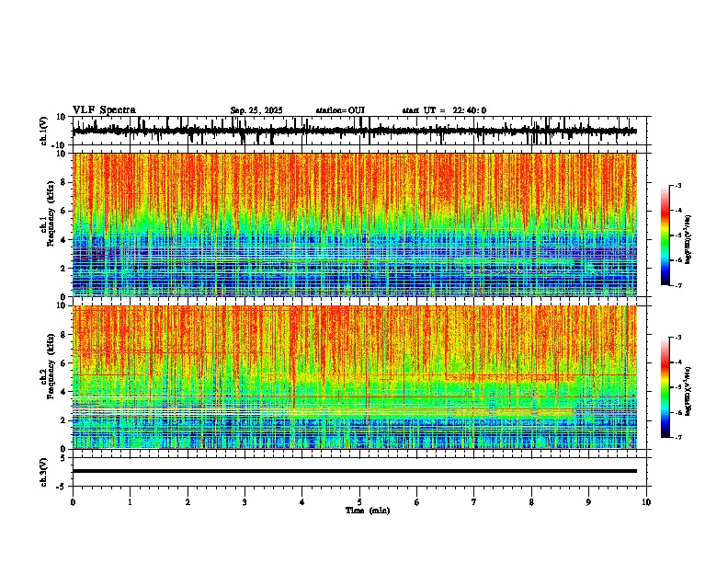Click the ch.2 'Frequency (kHz)' axis label
The height and width of the screenshot is (563, 728).
(x=49, y=365)
